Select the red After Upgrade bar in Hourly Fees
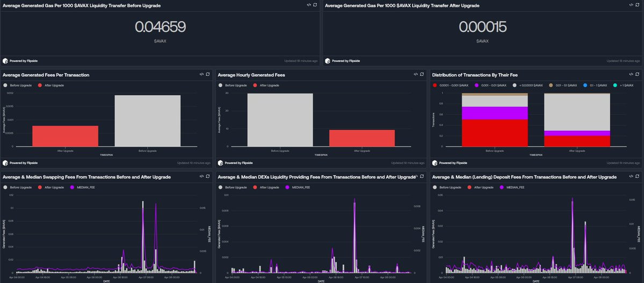The image size is (644, 283). click(x=362, y=138)
